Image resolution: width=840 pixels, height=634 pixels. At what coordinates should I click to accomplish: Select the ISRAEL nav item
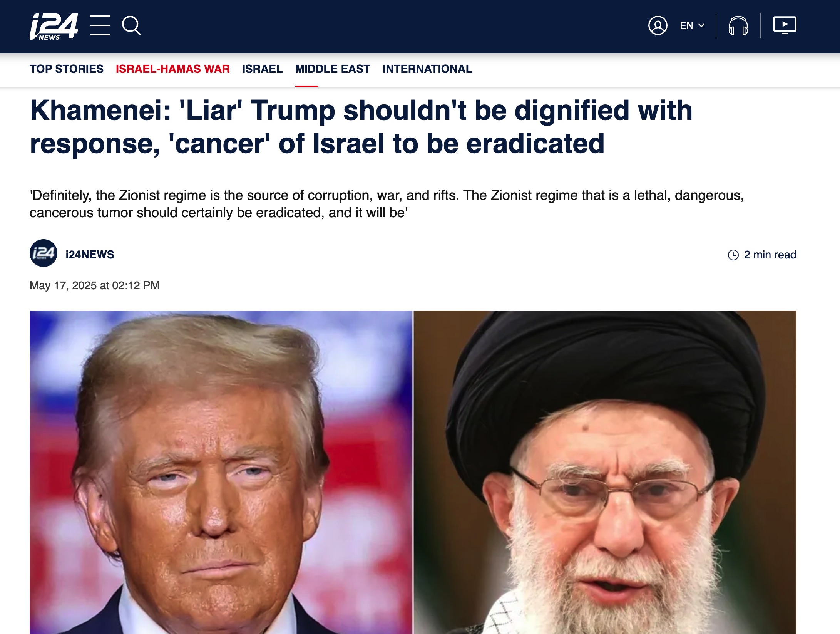pyautogui.click(x=262, y=69)
